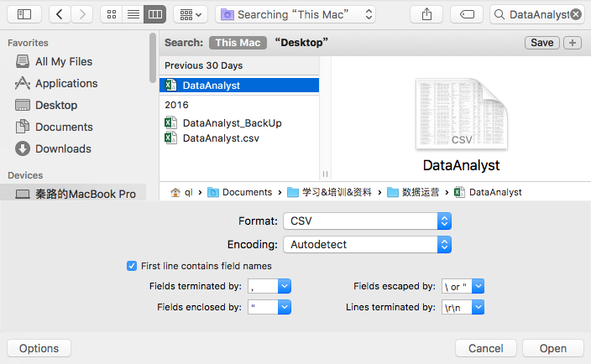
Task: Switch search scope to "Desktop"
Action: point(301,43)
